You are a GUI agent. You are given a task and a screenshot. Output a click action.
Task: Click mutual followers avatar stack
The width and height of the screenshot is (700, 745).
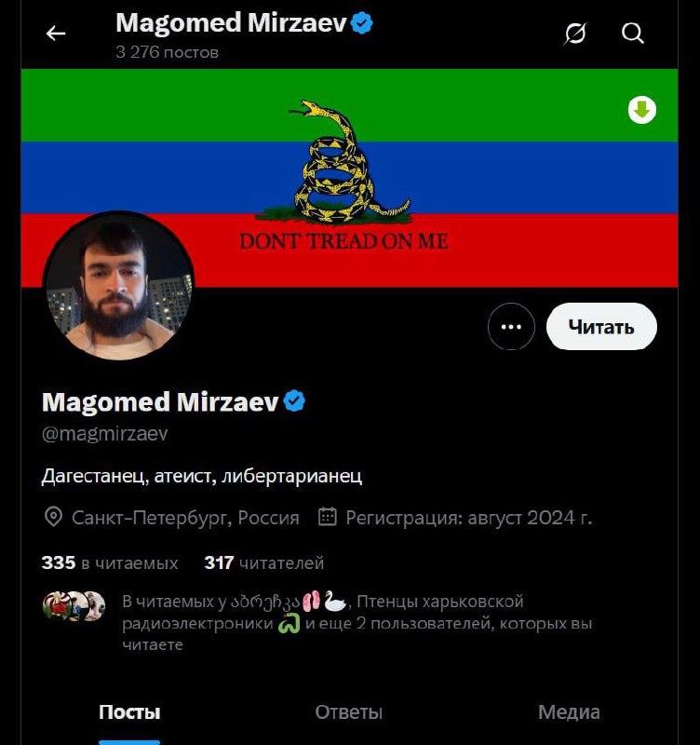pos(74,606)
